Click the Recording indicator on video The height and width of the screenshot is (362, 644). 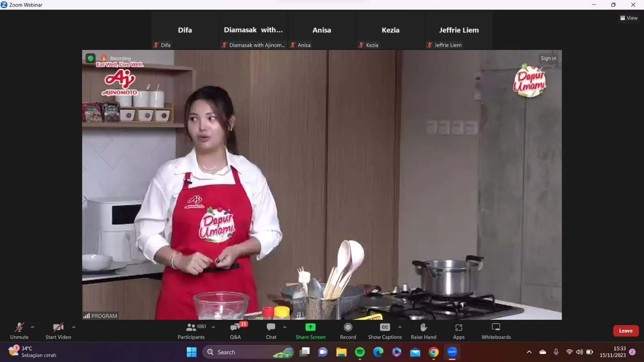pos(116,58)
